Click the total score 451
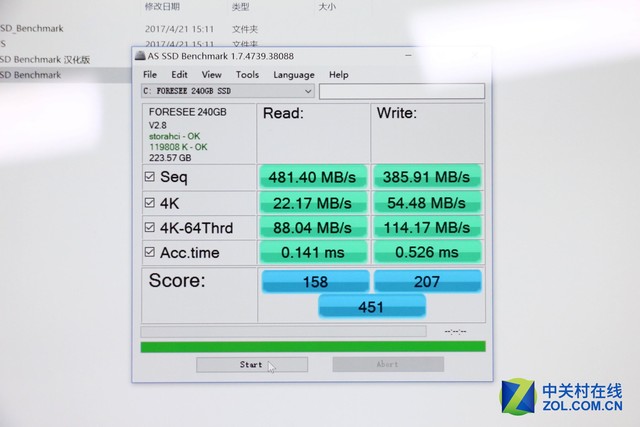This screenshot has width=640, height=427. pyautogui.click(x=371, y=307)
